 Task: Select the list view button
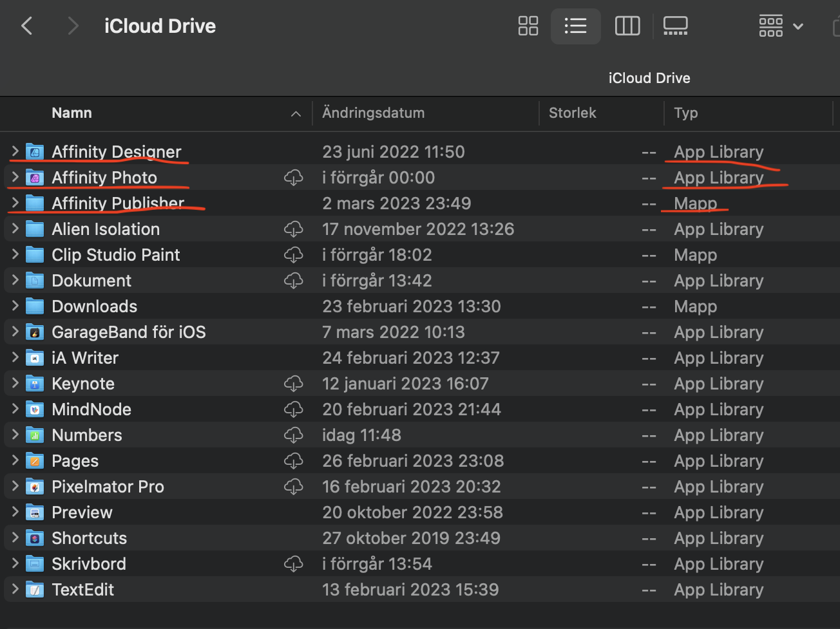pyautogui.click(x=575, y=26)
